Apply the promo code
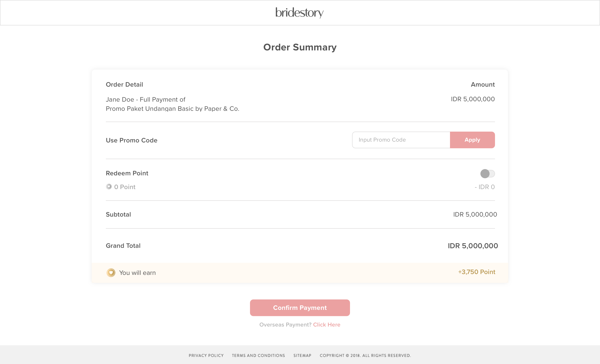The image size is (600, 364). [x=472, y=140]
